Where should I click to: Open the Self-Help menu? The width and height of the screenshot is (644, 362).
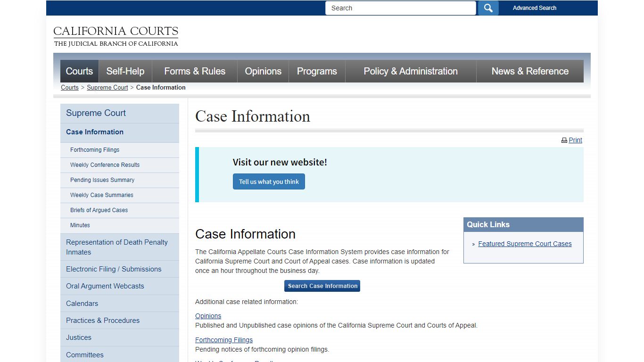click(125, 71)
